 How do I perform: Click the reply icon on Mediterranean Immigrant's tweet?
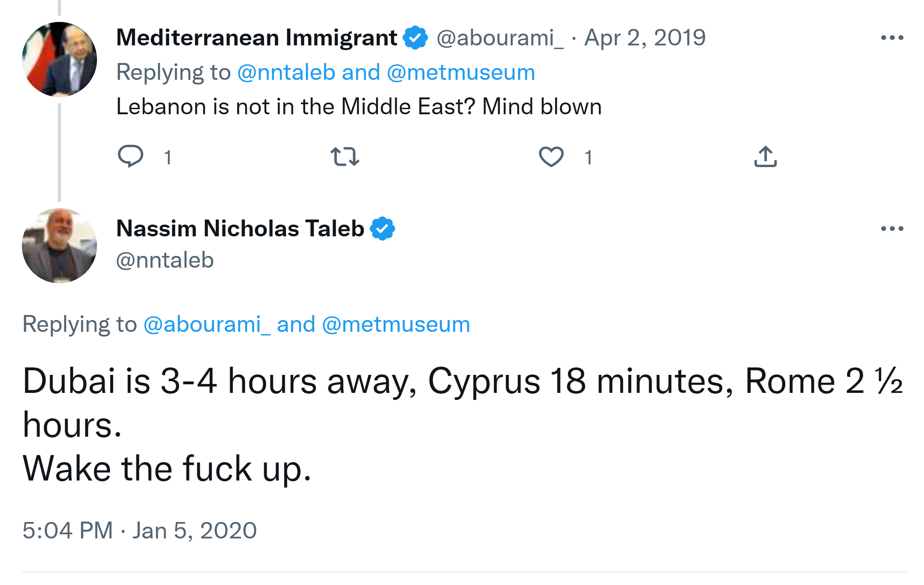131,156
